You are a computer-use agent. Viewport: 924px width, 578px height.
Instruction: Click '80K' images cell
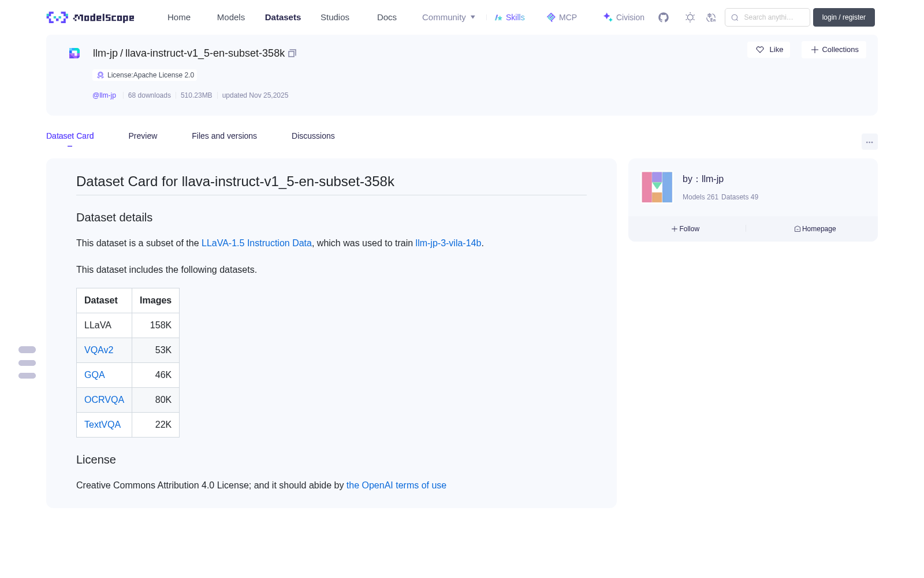(x=155, y=400)
